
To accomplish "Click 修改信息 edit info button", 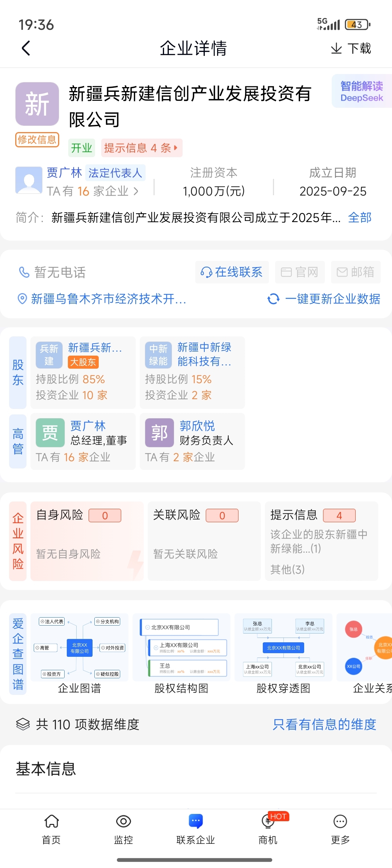I will point(37,140).
